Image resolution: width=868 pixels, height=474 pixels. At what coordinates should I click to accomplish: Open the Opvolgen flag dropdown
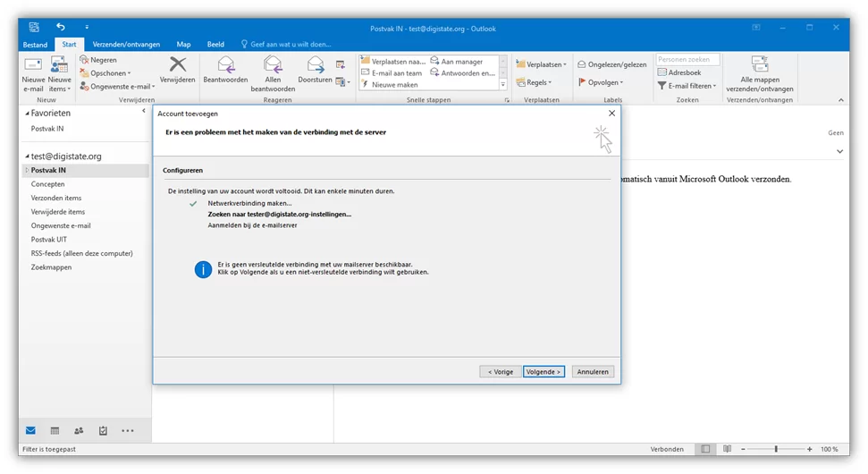(601, 82)
